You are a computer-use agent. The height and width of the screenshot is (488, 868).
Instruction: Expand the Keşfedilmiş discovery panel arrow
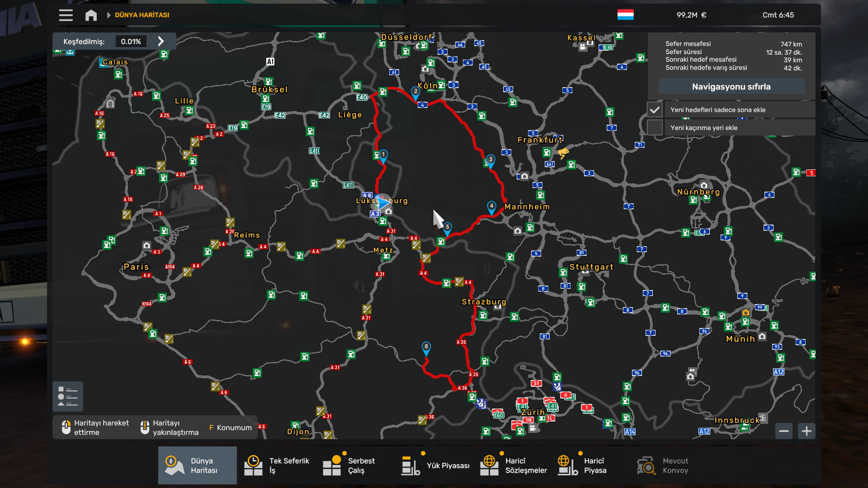click(x=161, y=42)
